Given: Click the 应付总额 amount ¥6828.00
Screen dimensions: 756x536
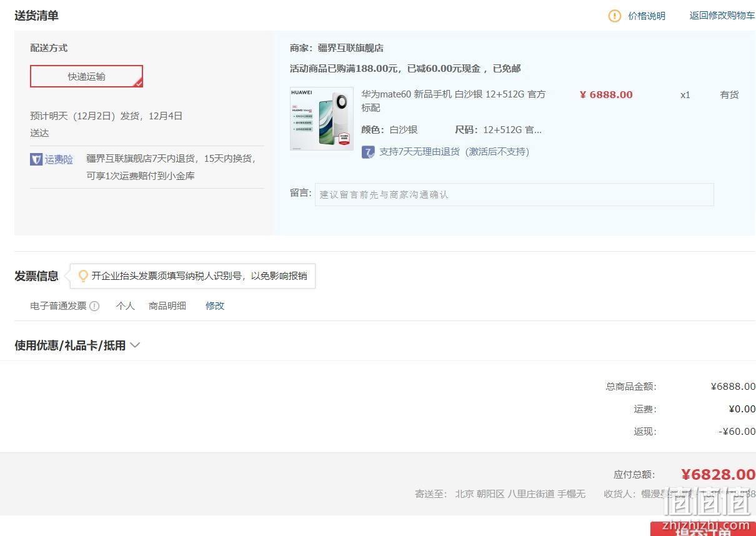Looking at the screenshot, I should (x=718, y=475).
